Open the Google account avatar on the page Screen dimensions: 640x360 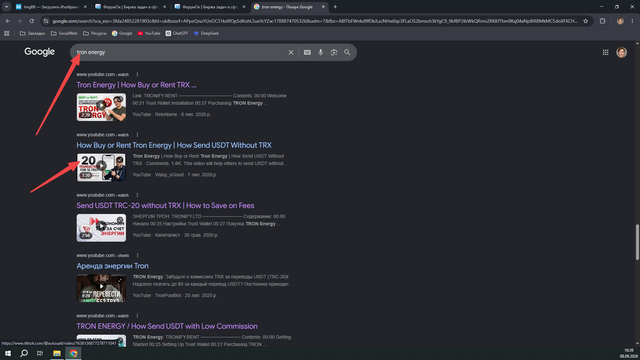[x=621, y=52]
